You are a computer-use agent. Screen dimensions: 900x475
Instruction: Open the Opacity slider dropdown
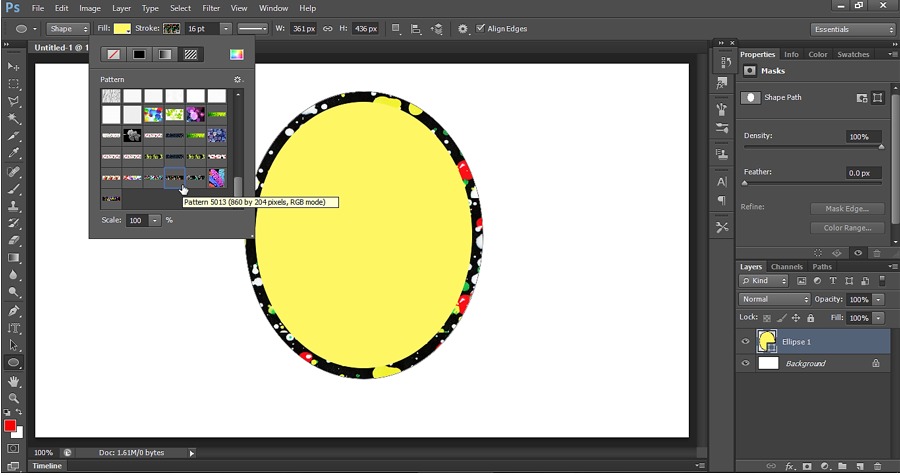click(878, 299)
